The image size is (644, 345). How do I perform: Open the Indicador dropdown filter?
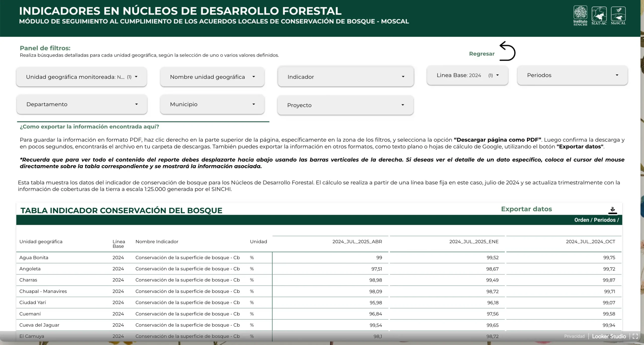pyautogui.click(x=346, y=77)
